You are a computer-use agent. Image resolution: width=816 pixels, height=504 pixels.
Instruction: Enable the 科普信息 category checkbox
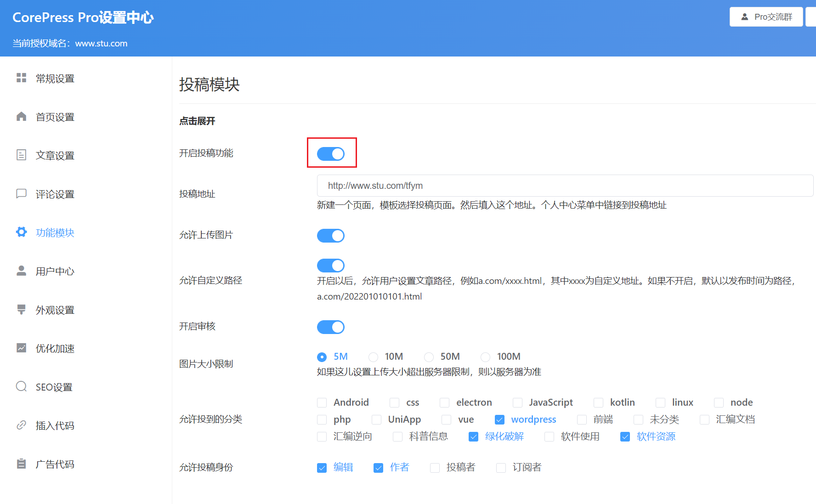[397, 437]
